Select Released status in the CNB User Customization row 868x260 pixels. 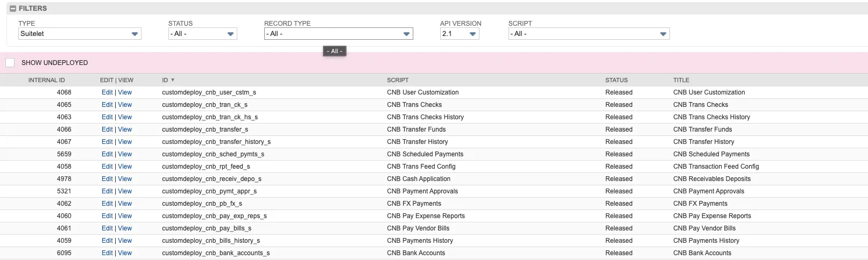pyautogui.click(x=619, y=92)
